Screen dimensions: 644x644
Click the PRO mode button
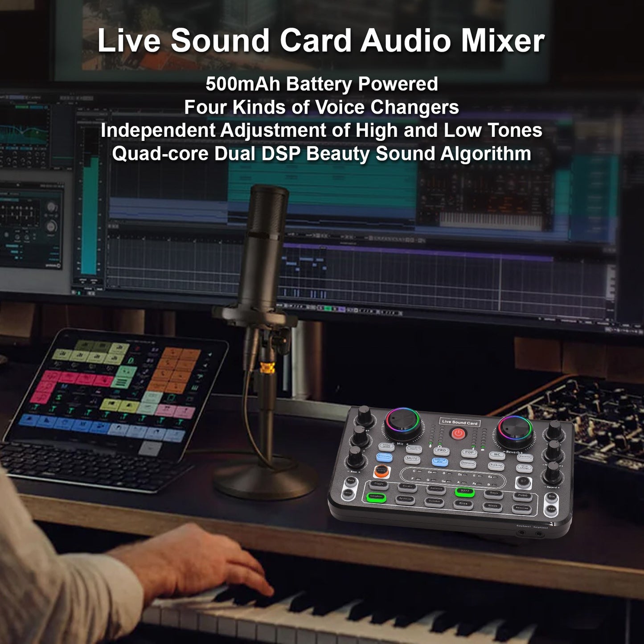[x=442, y=451]
